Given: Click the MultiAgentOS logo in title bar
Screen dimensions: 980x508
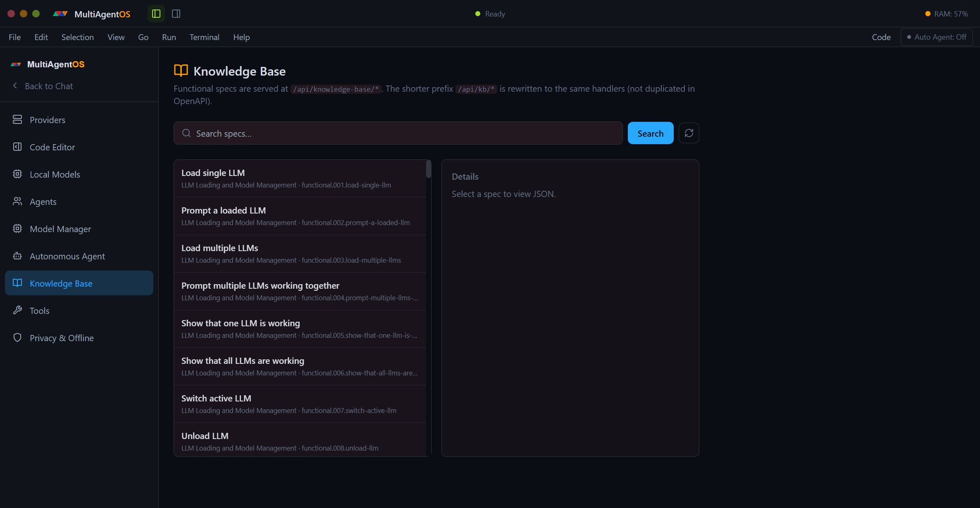Looking at the screenshot, I should pos(60,14).
